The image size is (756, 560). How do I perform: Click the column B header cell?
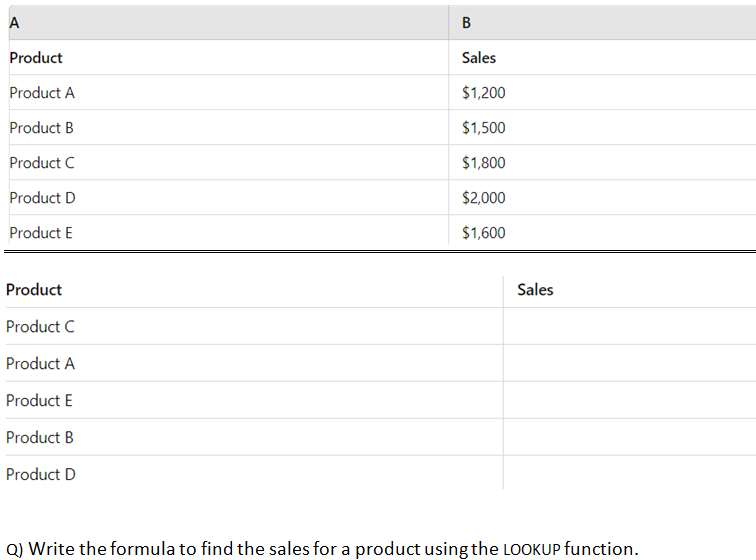468,23
